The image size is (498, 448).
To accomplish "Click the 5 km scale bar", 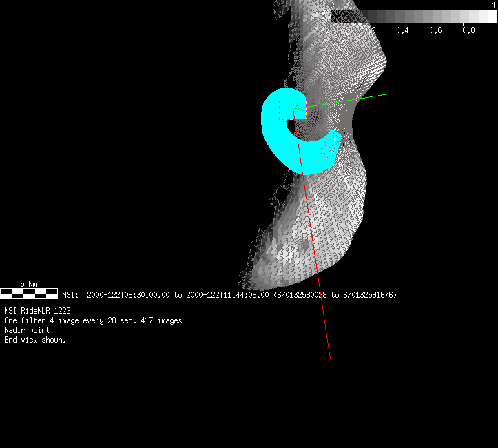I will pyautogui.click(x=29, y=293).
